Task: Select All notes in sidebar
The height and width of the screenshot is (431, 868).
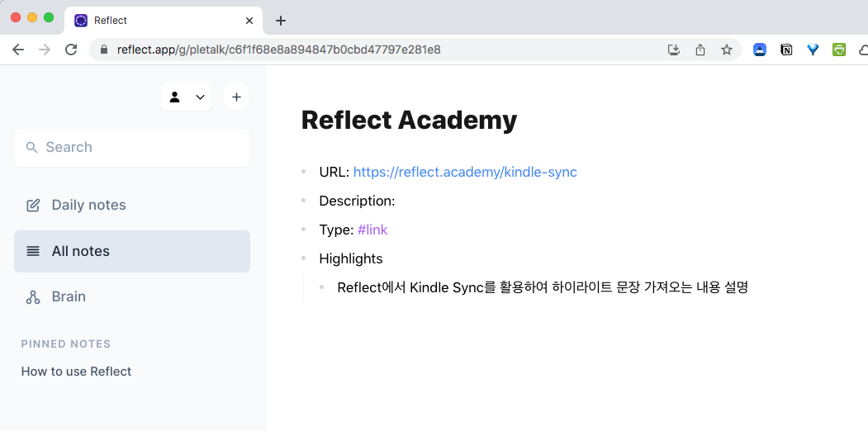Action: pos(132,251)
